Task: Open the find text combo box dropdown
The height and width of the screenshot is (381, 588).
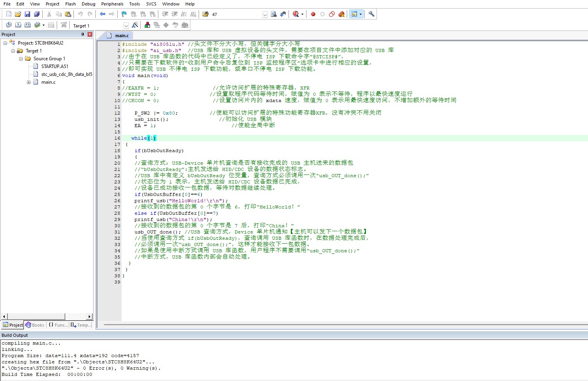Action: tap(265, 14)
